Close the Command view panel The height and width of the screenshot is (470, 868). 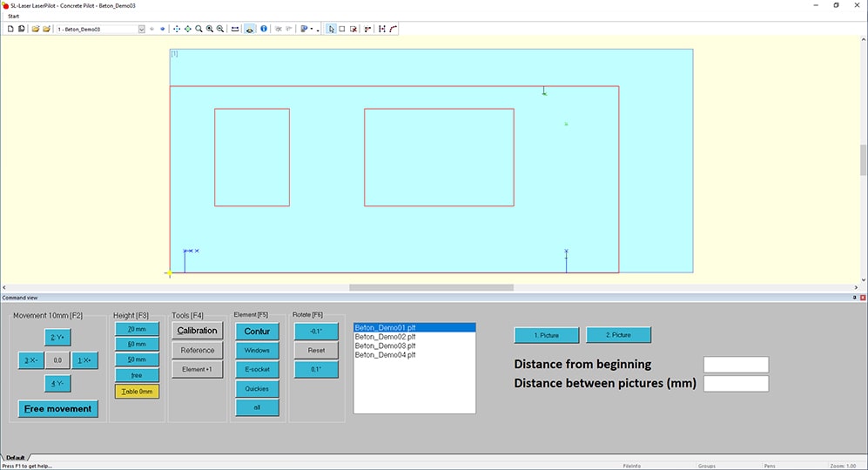tap(863, 298)
